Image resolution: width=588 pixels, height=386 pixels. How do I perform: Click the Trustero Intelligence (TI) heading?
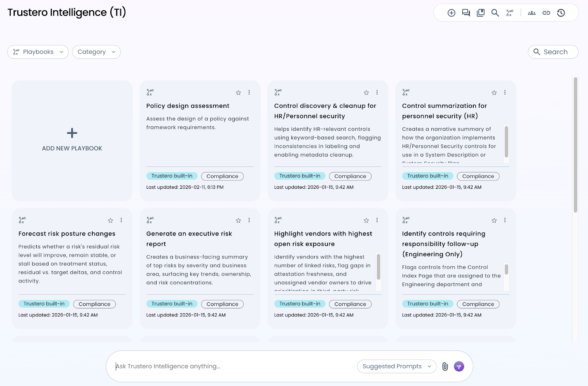[x=67, y=12]
